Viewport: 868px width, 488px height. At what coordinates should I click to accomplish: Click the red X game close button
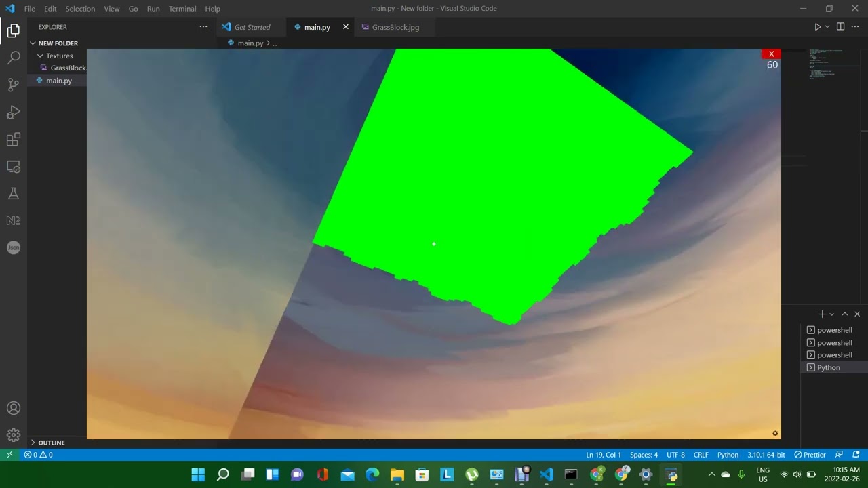click(x=771, y=54)
